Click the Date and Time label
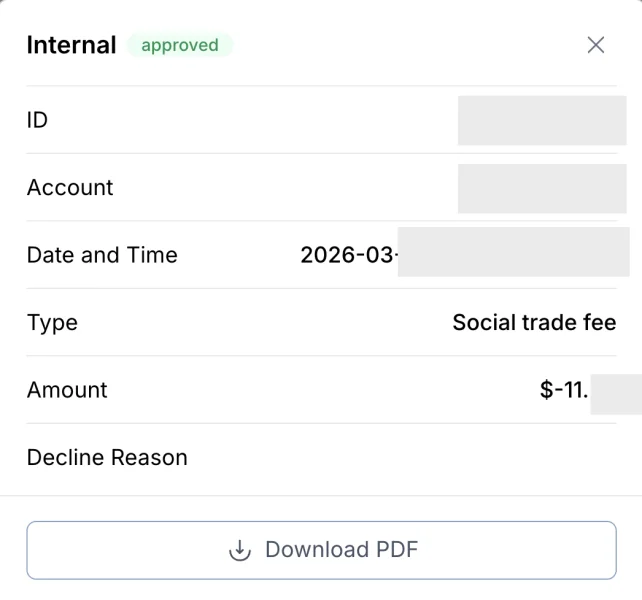642x600 pixels. click(x=102, y=255)
